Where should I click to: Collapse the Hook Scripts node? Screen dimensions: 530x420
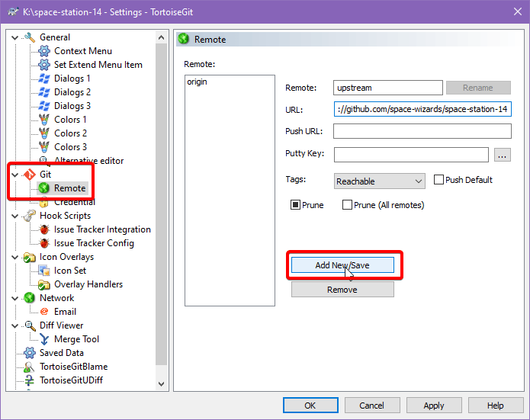coord(15,216)
